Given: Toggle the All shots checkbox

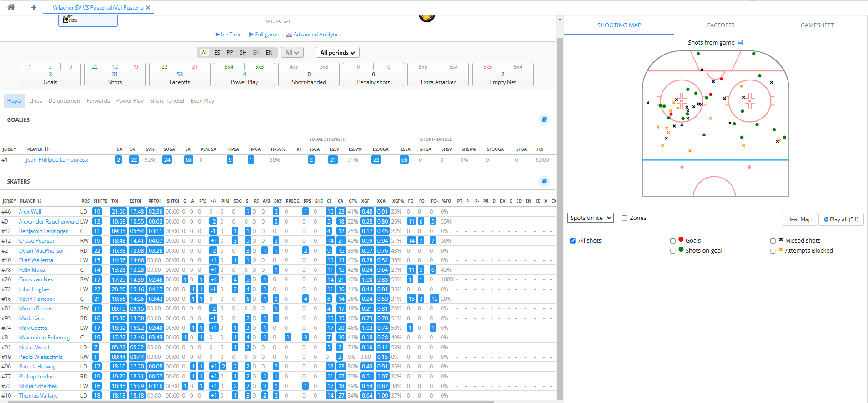Looking at the screenshot, I should [573, 241].
